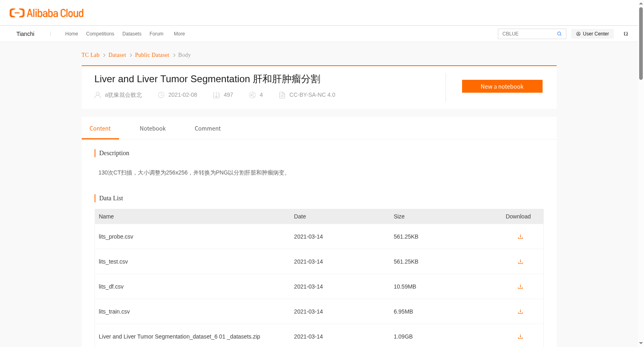644x347 pixels.
Task: Go to TC Lab breadcrumb link
Action: click(91, 55)
